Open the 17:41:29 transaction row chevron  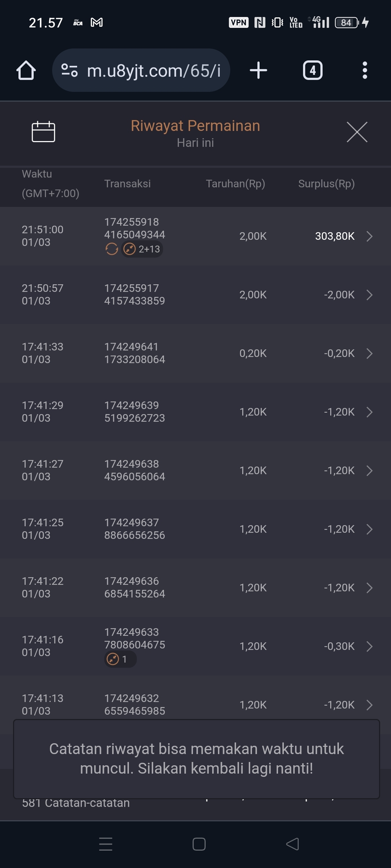tap(369, 412)
